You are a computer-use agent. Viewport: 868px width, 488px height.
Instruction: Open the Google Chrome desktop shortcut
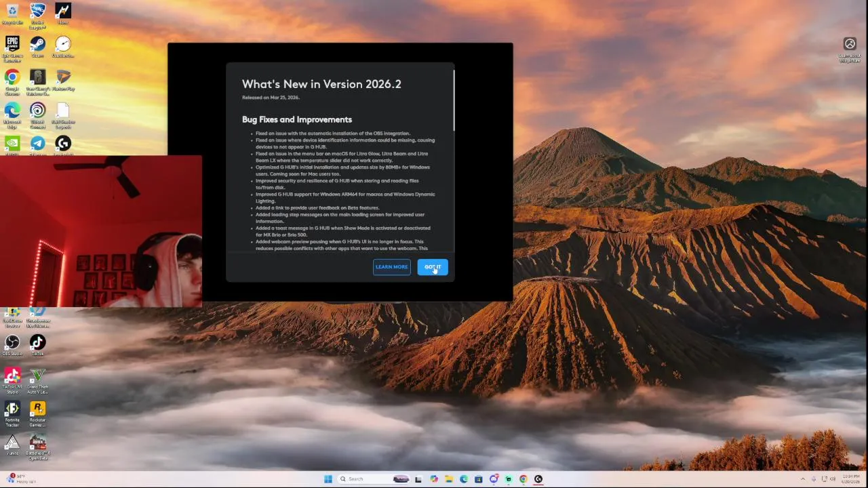tap(12, 81)
